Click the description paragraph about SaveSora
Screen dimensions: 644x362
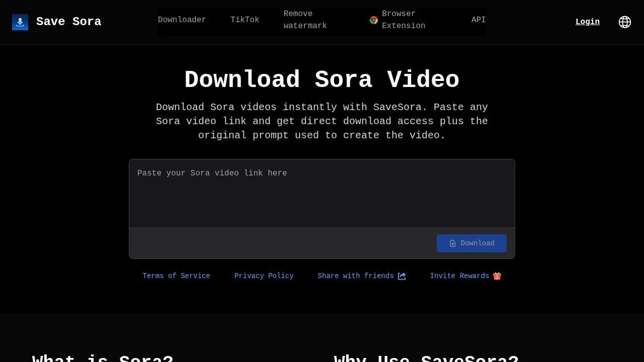(322, 121)
